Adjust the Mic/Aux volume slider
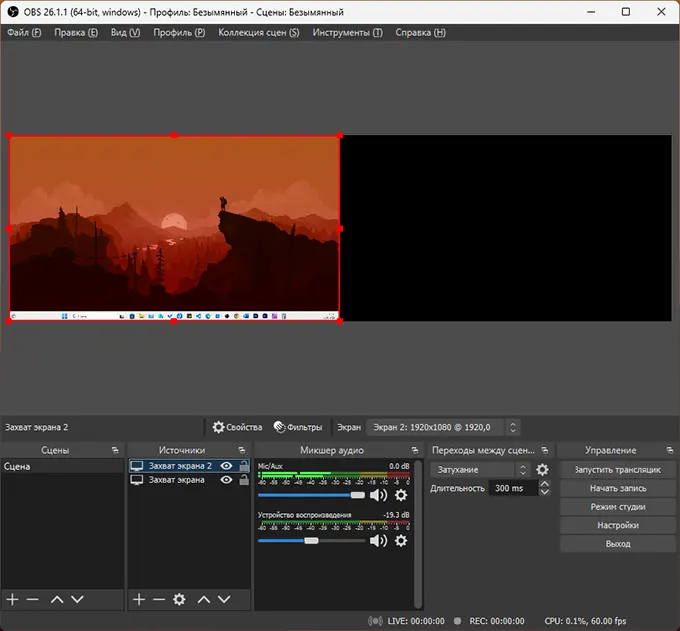The image size is (680, 631). [x=357, y=495]
